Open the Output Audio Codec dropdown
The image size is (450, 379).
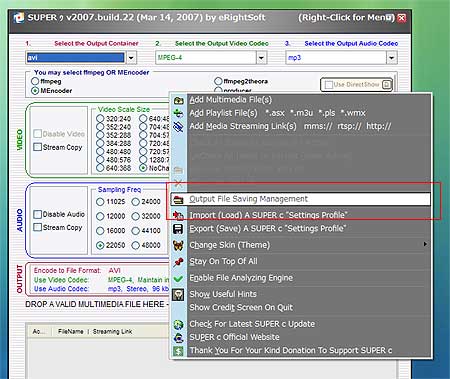click(391, 58)
